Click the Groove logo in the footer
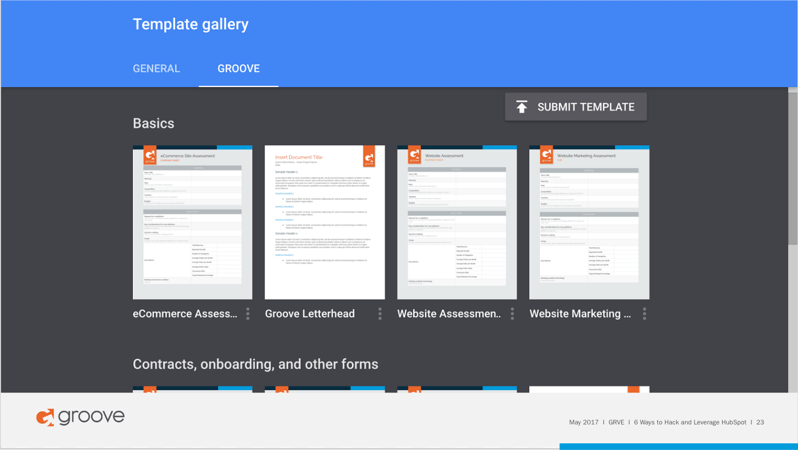 (x=80, y=417)
